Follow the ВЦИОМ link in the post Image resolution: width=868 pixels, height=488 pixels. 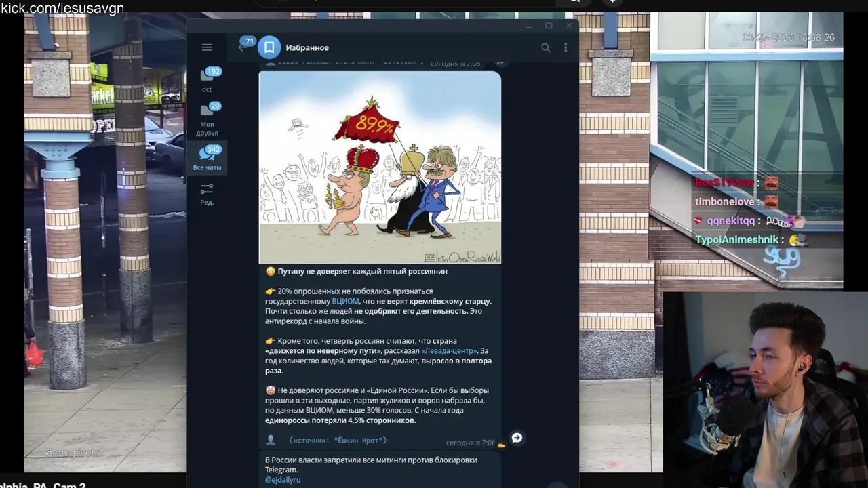pos(345,301)
